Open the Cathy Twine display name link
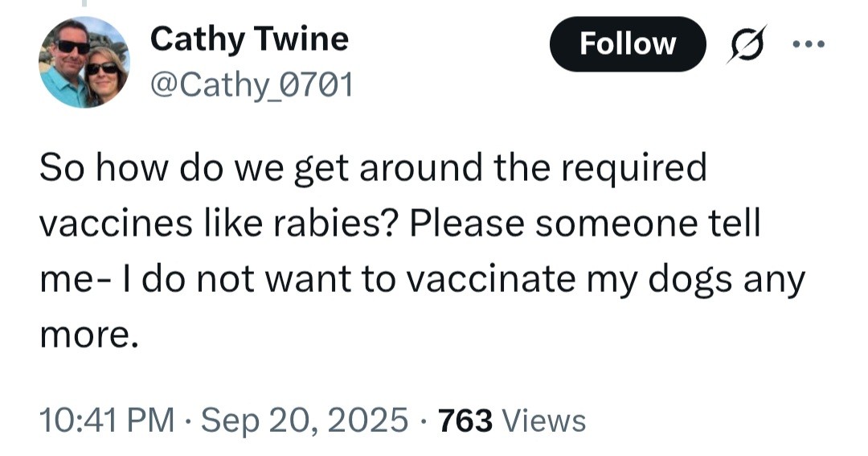 [249, 38]
